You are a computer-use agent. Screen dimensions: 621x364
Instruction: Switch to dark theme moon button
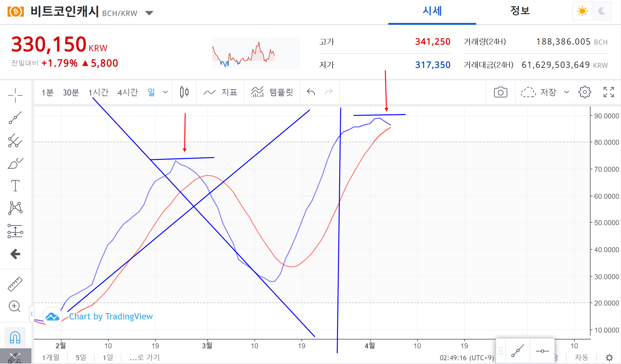[x=602, y=11]
